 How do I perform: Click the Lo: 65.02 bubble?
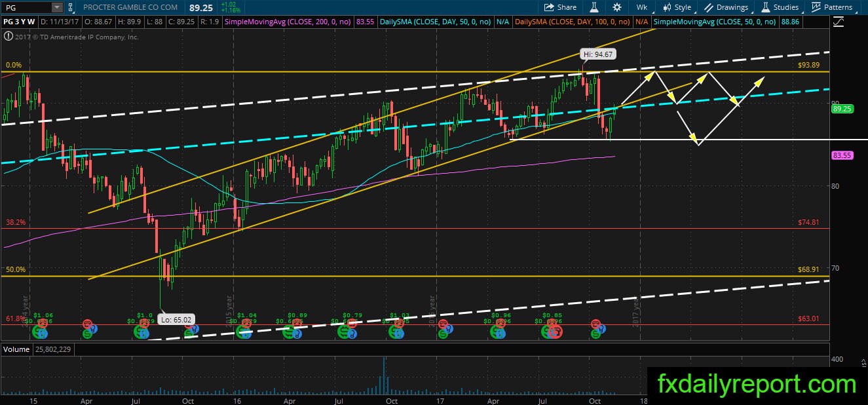tap(176, 320)
